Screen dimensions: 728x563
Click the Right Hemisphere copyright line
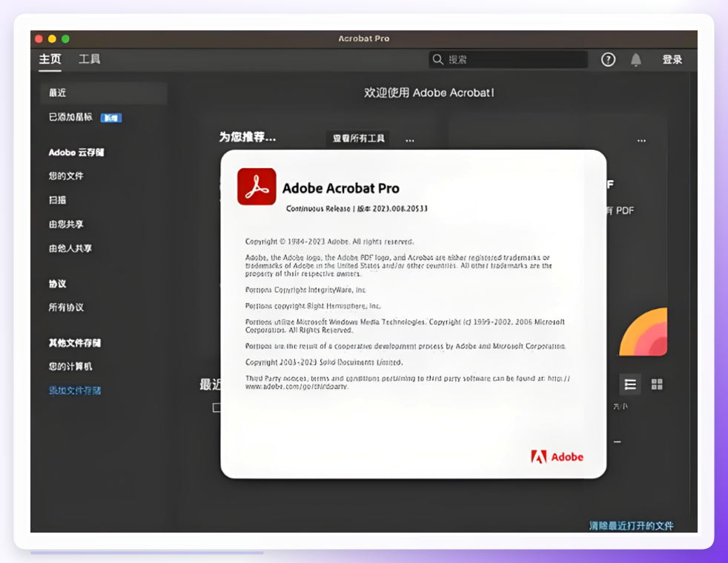click(x=313, y=306)
